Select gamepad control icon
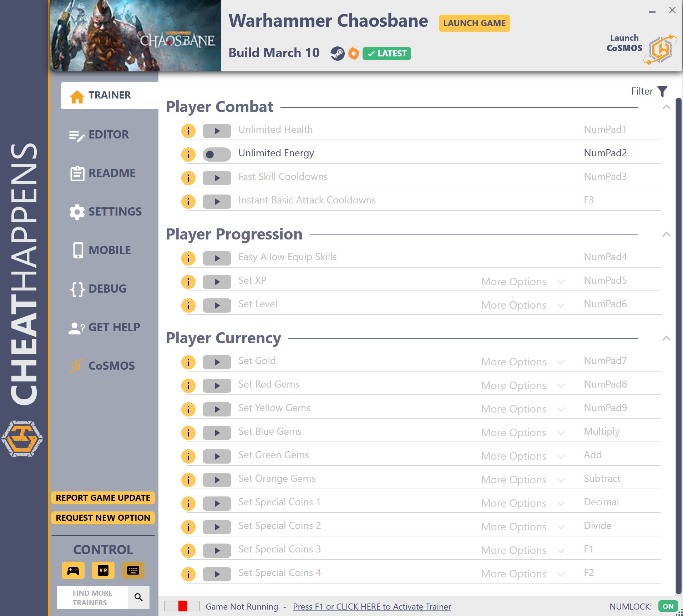Viewport: 683px width, 616px height. (x=73, y=570)
